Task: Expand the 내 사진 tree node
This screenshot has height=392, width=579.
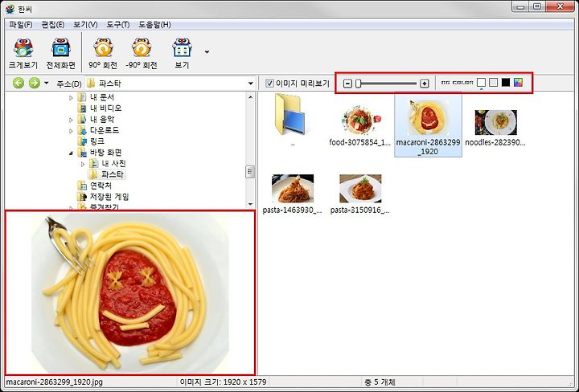Action: pyautogui.click(x=83, y=164)
